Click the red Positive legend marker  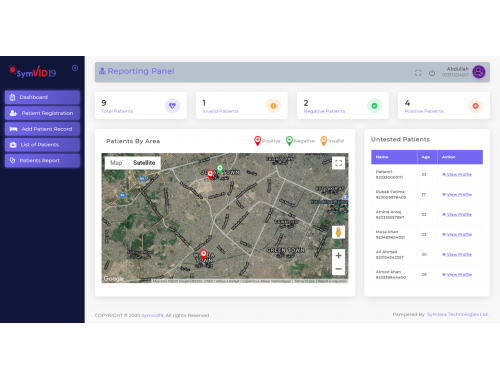click(x=257, y=141)
